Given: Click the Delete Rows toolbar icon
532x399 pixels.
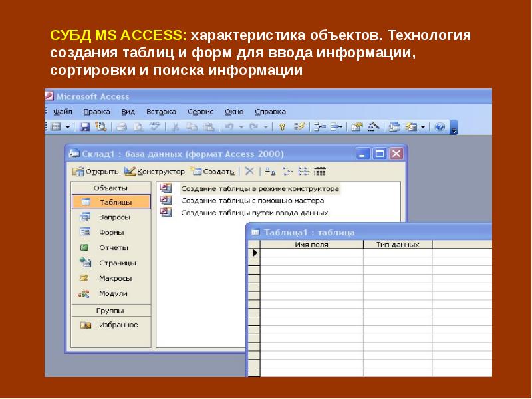Looking at the screenshot, I should tap(336, 127).
